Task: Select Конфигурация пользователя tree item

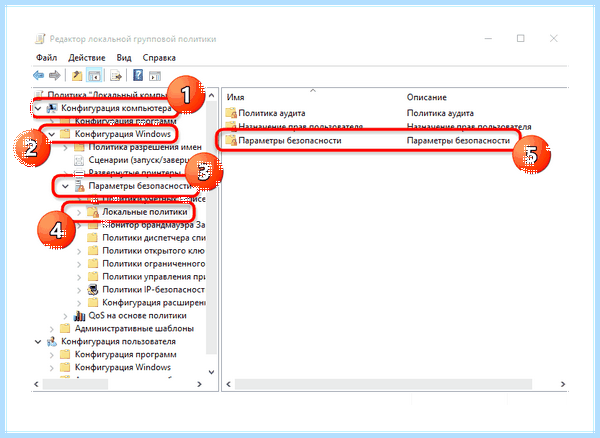Action: pyautogui.click(x=119, y=341)
